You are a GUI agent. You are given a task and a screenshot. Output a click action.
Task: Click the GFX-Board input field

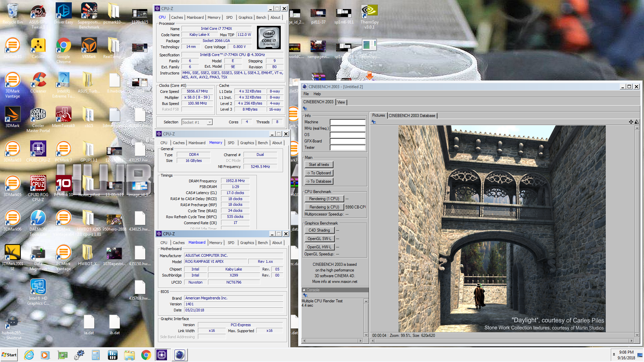point(347,141)
